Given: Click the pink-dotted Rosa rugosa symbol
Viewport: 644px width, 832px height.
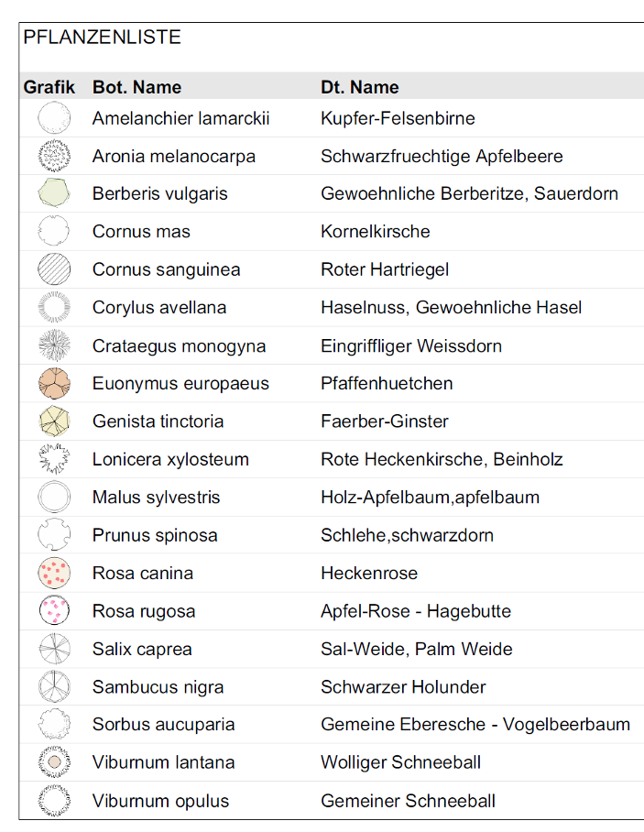Looking at the screenshot, I should [x=54, y=611].
